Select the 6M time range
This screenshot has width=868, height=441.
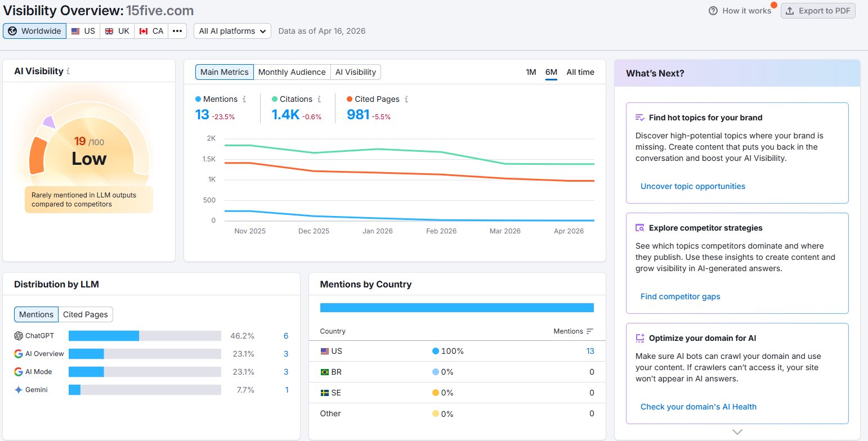[x=551, y=72]
